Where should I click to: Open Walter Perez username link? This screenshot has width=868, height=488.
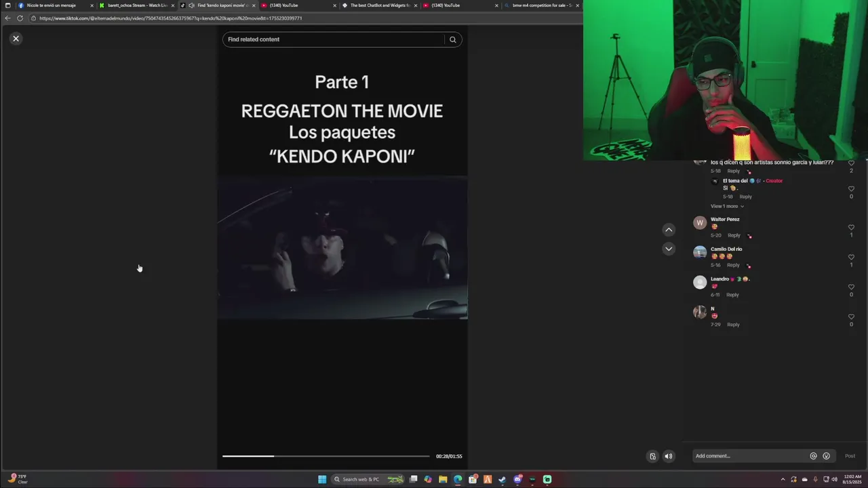(725, 220)
